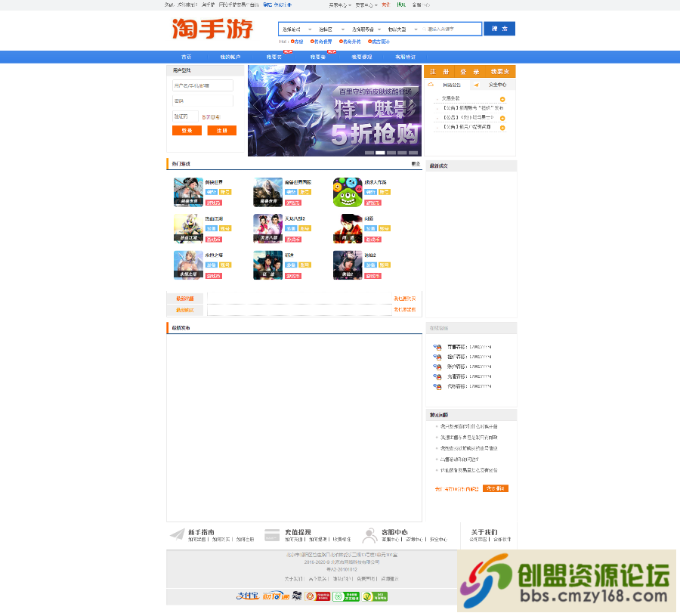This screenshot has width=680, height=616.
Task: Click the 我要卖 button in orange bar
Action: point(500,72)
